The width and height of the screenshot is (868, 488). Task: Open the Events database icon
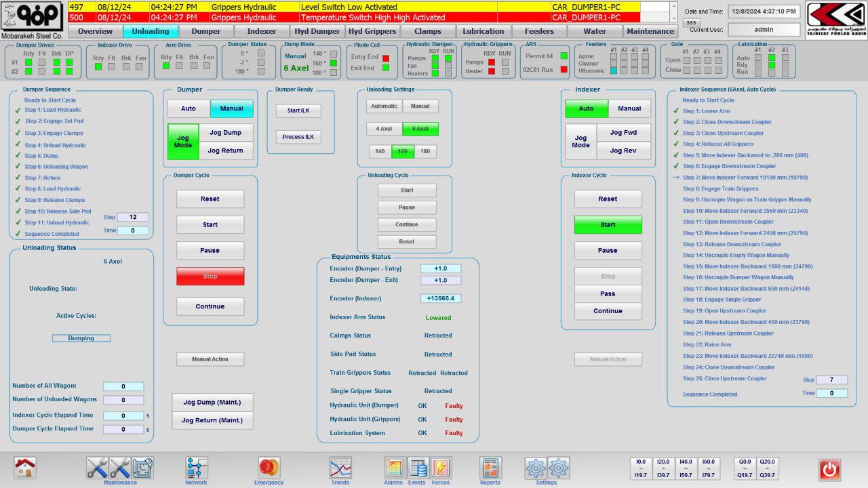[418, 468]
